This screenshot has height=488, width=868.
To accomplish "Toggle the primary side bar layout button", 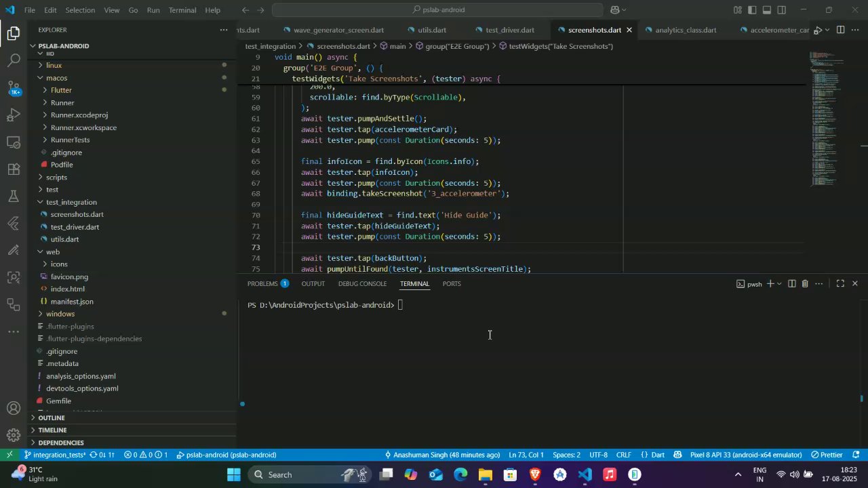I will tap(752, 10).
